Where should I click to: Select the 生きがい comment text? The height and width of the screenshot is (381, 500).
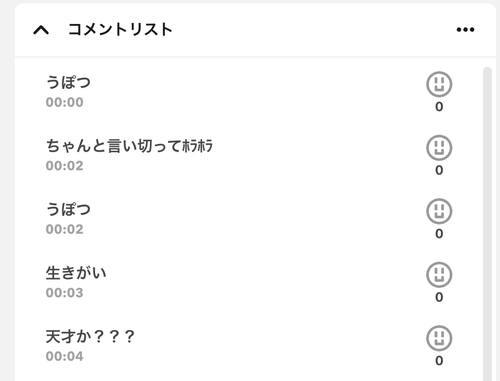pyautogui.click(x=76, y=273)
